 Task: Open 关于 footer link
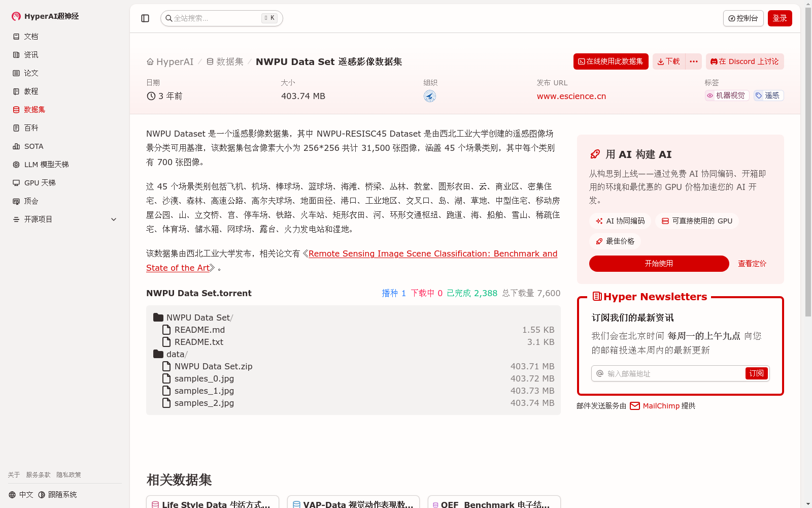(14, 475)
